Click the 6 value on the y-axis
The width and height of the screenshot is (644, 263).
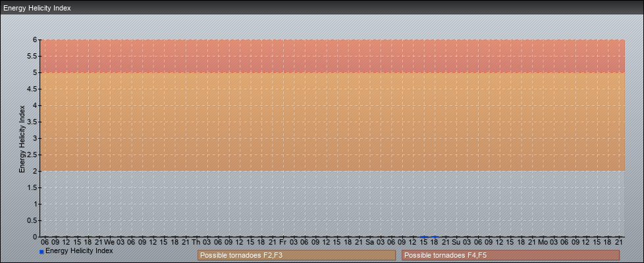(x=34, y=39)
